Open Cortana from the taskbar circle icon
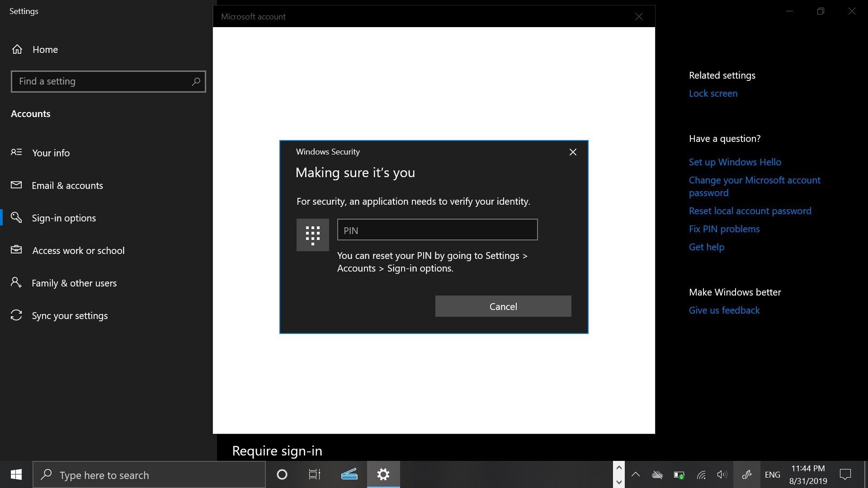 tap(282, 474)
